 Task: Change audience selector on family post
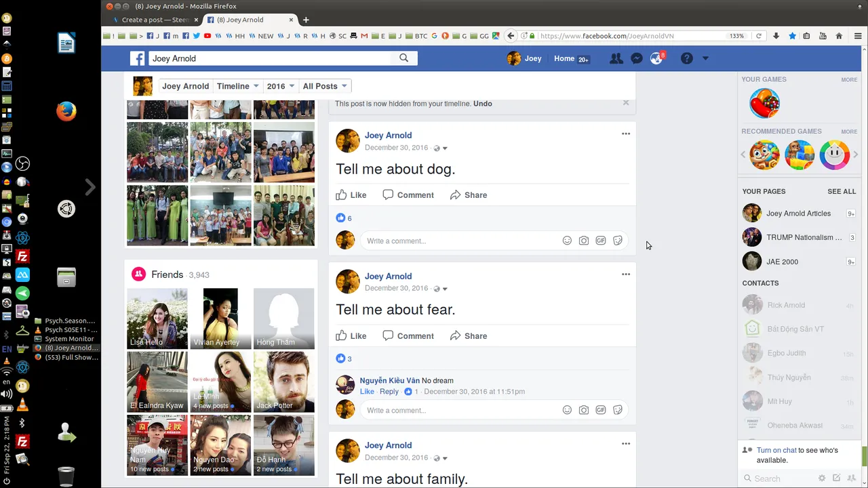coord(441,458)
